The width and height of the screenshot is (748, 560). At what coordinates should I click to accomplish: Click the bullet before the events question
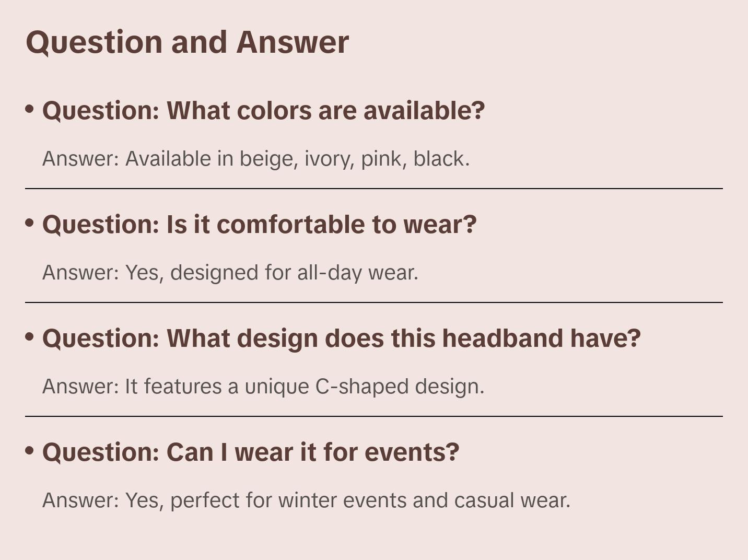[30, 450]
